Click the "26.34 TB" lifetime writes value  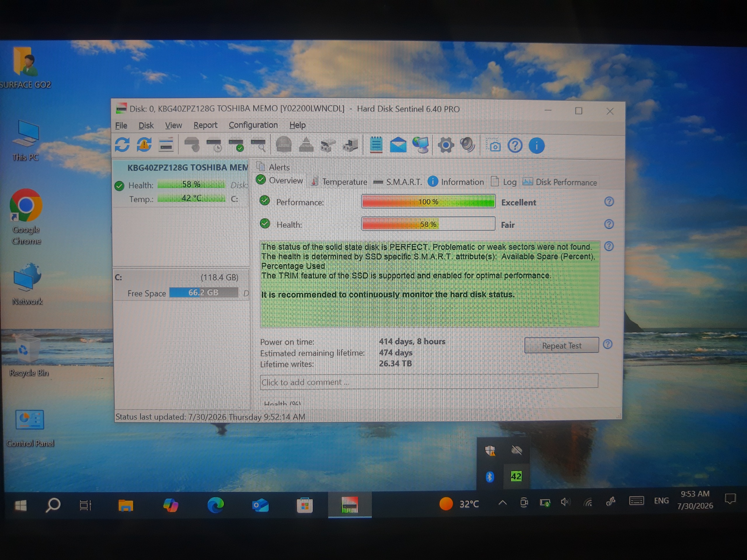395,364
